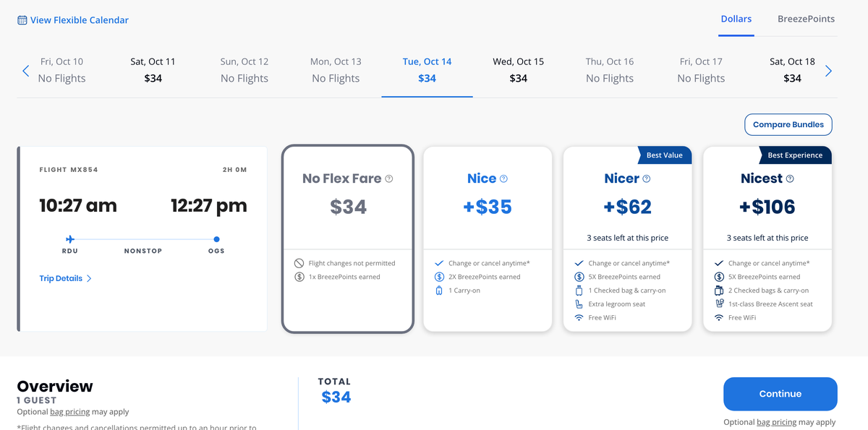Advance dates with right chevron arrow
Viewport: 868px width, 430px height.
[x=829, y=71]
